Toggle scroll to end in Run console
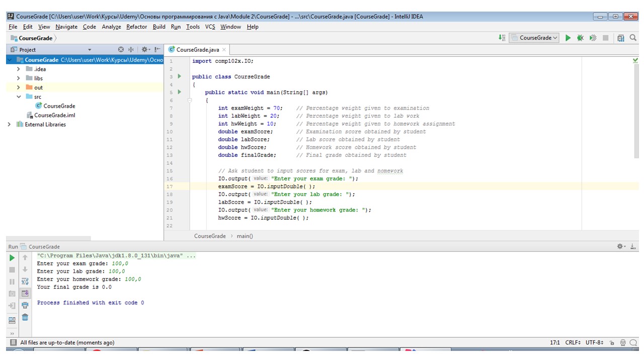Screen dimensions: 644x362 [x=25, y=293]
